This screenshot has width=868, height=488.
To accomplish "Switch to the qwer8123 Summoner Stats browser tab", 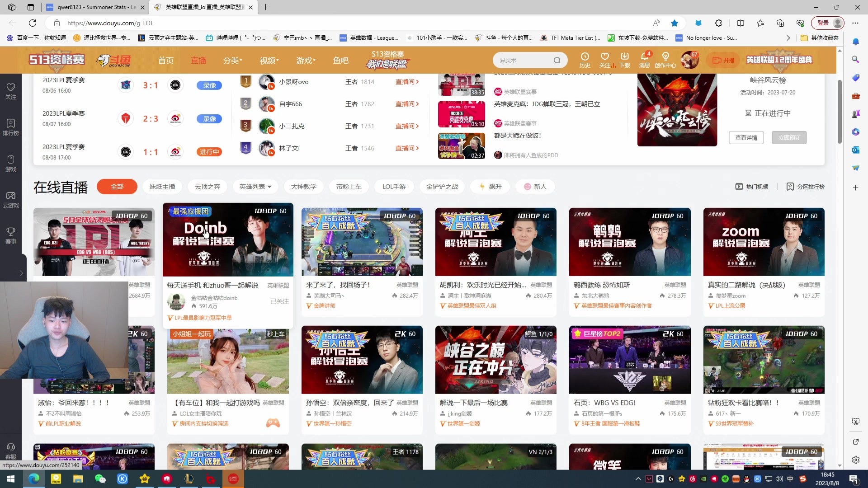I will tap(95, 7).
